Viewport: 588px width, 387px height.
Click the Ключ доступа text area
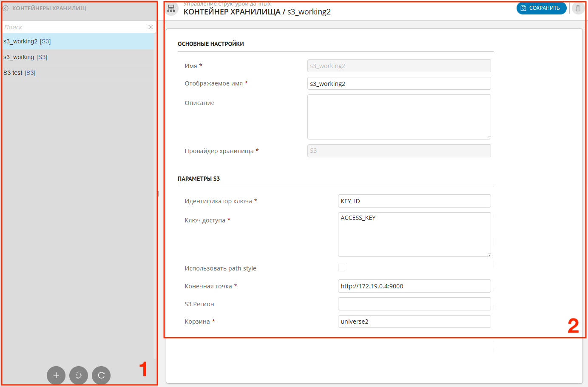point(414,234)
